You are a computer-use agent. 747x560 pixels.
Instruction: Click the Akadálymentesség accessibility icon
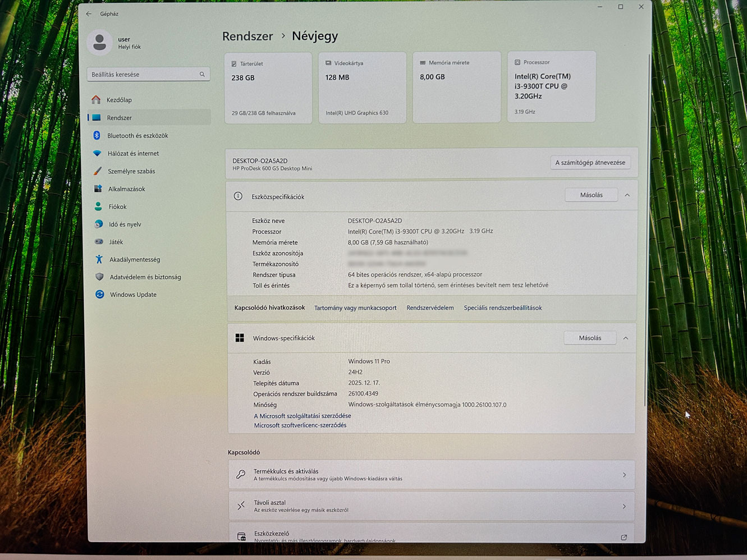click(x=99, y=259)
